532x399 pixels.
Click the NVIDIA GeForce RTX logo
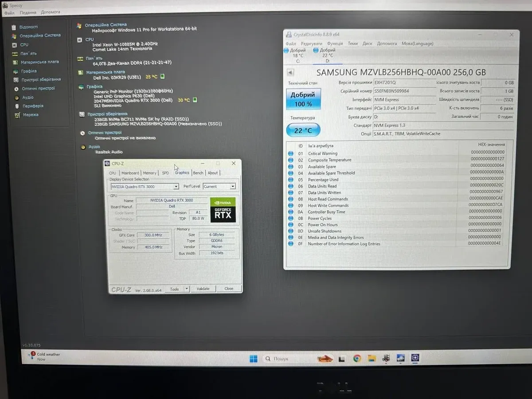tap(223, 210)
